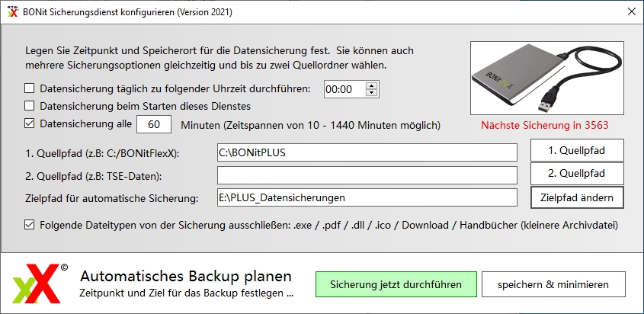The width and height of the screenshot is (644, 314).
Task: Click speichern & minimieren button
Action: click(553, 284)
